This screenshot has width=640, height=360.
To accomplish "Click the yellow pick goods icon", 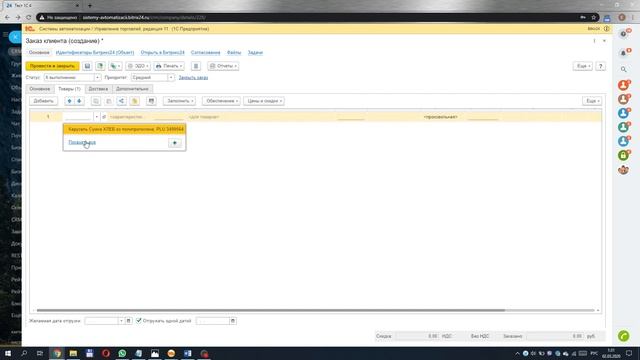I will click(135, 101).
